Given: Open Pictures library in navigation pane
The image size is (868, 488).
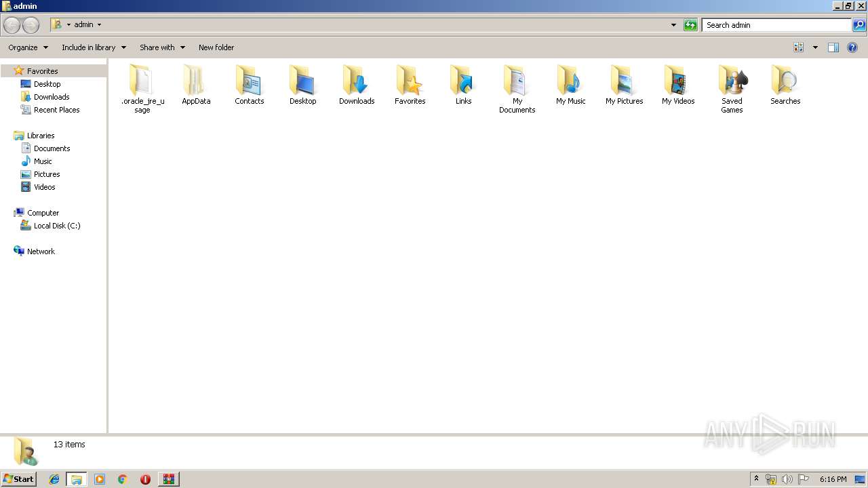Looking at the screenshot, I should click(x=47, y=174).
